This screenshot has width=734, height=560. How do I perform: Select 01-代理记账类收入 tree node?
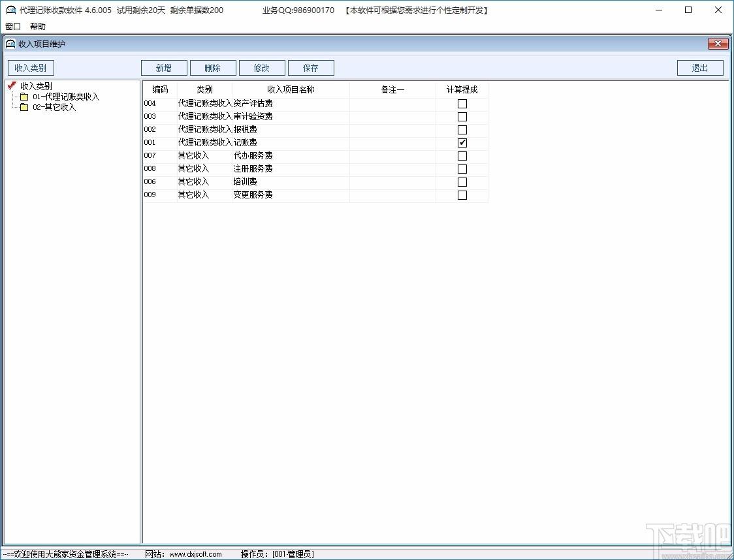pyautogui.click(x=66, y=97)
